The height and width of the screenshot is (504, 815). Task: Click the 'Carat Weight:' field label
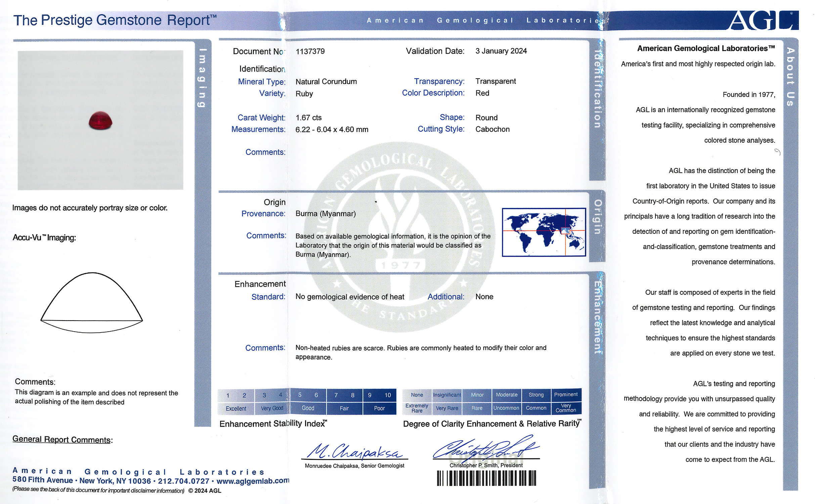(x=262, y=118)
